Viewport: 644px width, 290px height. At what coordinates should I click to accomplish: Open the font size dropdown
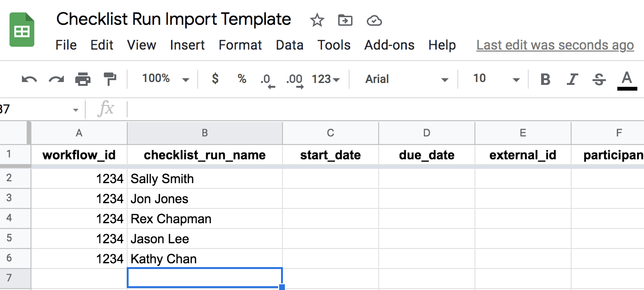point(496,79)
